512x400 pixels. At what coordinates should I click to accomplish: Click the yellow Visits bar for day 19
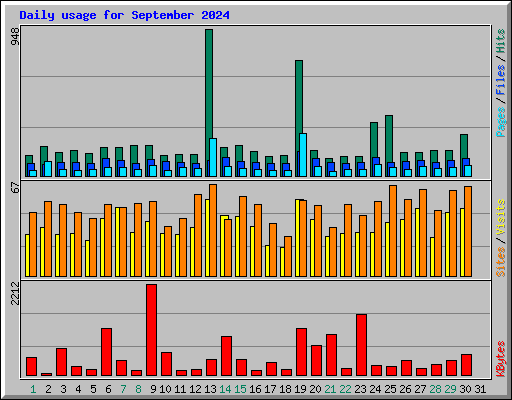click(x=297, y=238)
